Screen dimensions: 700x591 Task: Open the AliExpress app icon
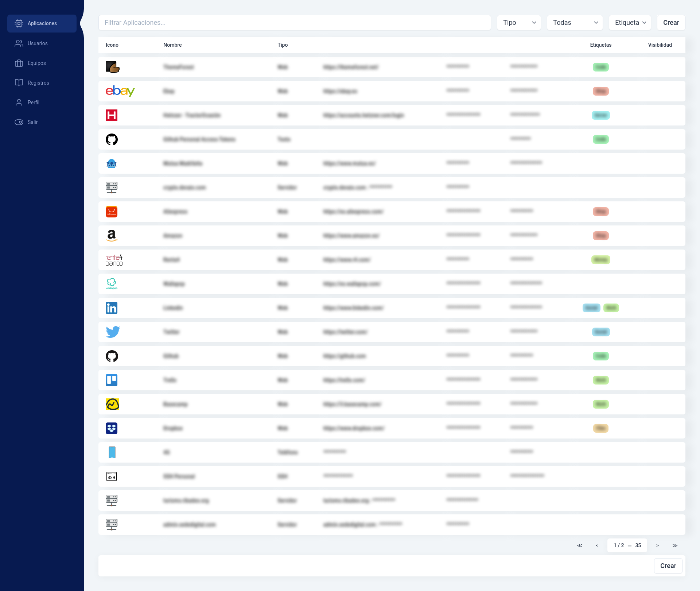112,212
